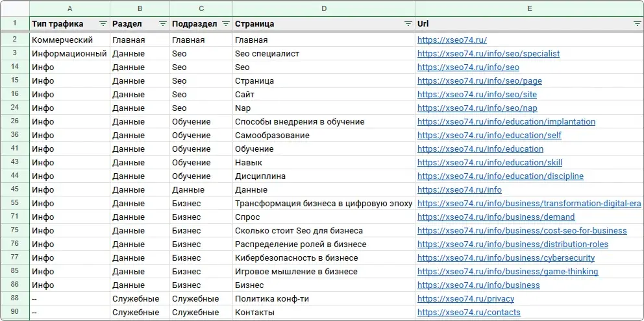This screenshot has height=321, width=644.
Task: Select cell Nap in Страница column
Action: [x=324, y=108]
